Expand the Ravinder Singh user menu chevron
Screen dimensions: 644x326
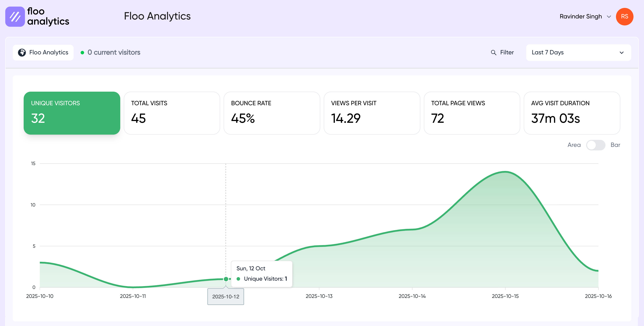pos(609,17)
